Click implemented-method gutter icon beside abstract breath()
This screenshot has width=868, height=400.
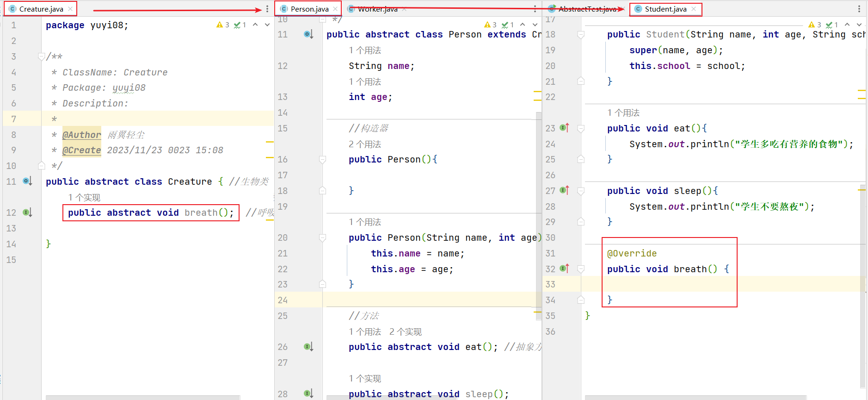point(27,212)
